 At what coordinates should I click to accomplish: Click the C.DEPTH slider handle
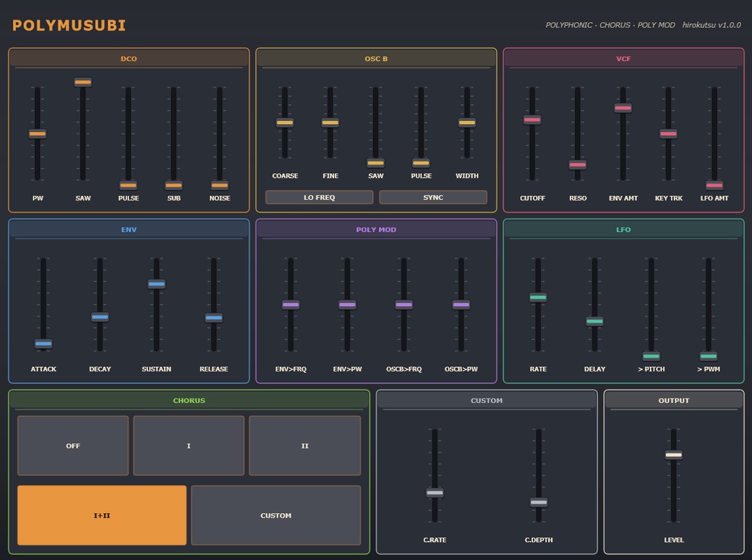click(x=538, y=503)
